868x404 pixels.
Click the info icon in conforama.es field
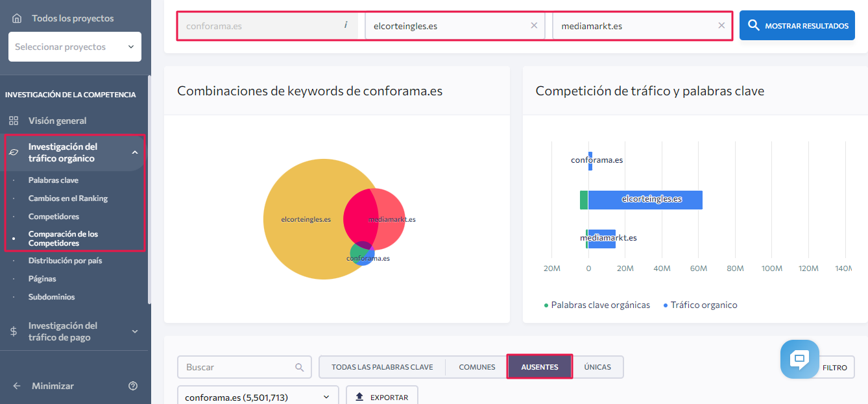(345, 25)
